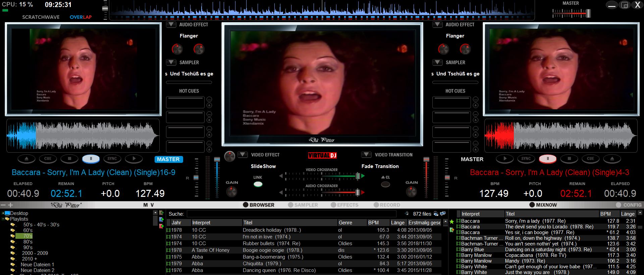The image size is (644, 275).
Task: Click into the Suche search field
Action: (x=291, y=214)
